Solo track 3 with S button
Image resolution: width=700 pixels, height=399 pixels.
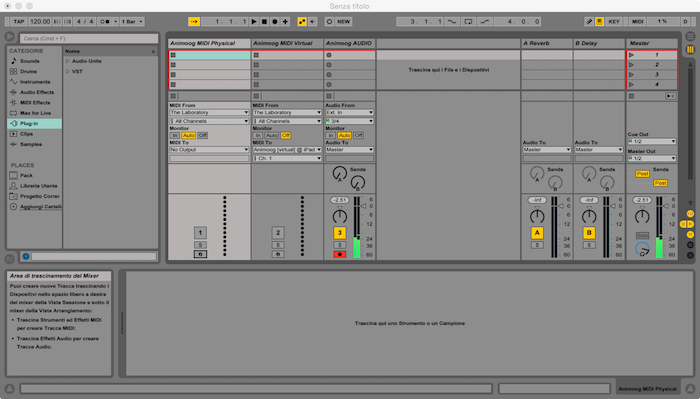click(339, 245)
